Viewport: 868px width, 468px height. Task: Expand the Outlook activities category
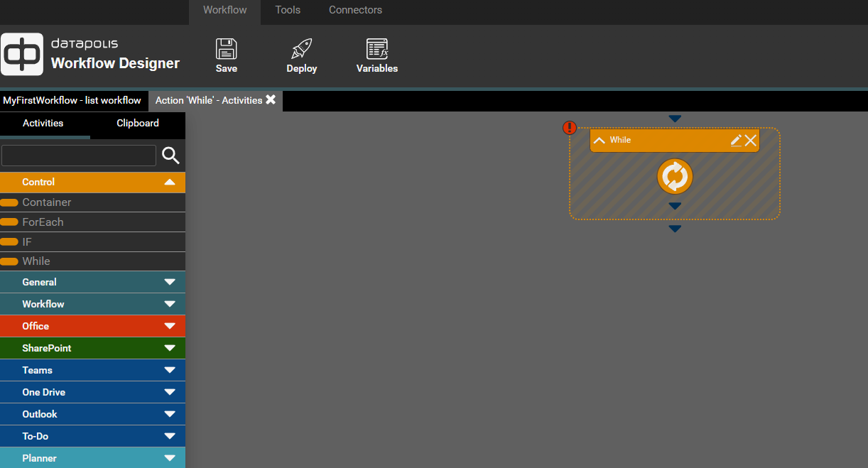(169, 414)
